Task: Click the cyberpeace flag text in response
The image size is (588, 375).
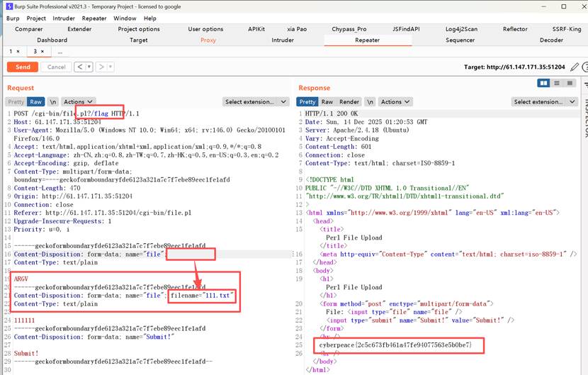Action: (x=395, y=345)
